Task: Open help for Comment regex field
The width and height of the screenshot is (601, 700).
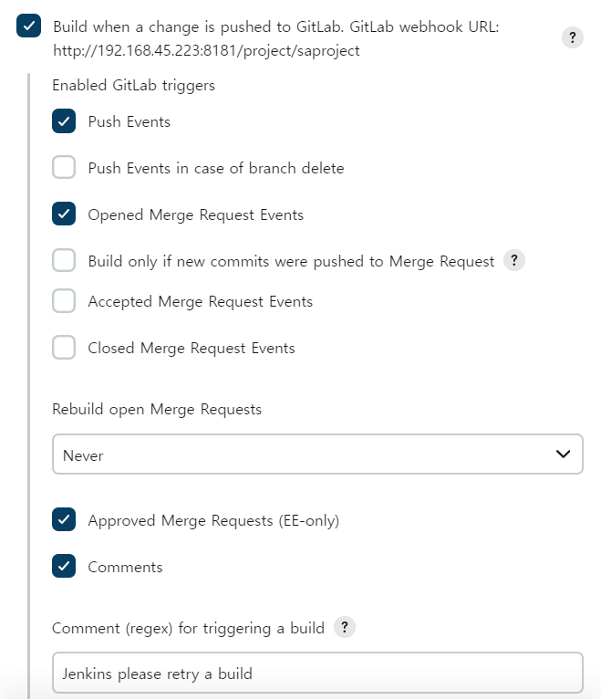Action: (x=344, y=627)
